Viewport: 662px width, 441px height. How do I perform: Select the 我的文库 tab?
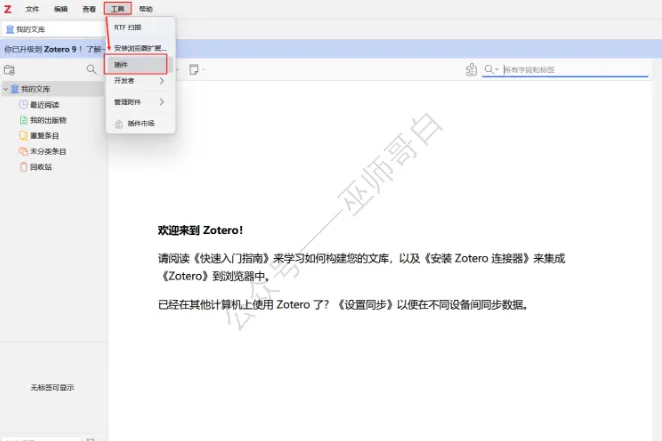pos(53,29)
